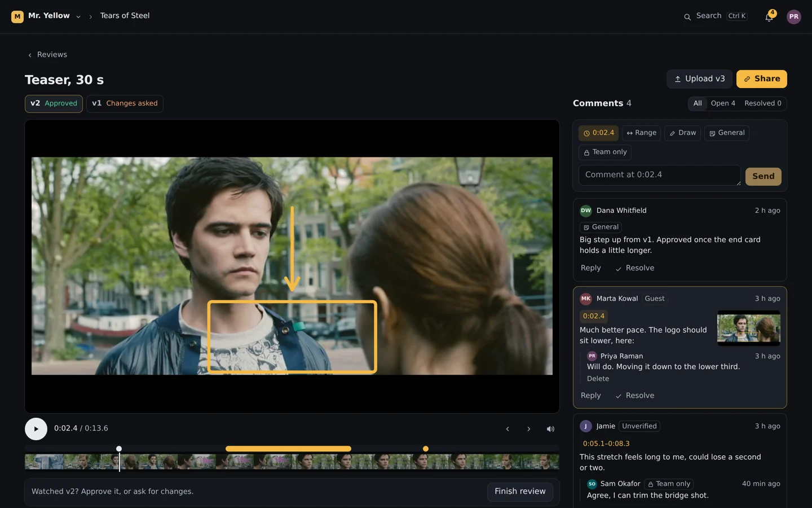Click the search magnifier icon
The width and height of the screenshot is (812, 508).
(687, 17)
